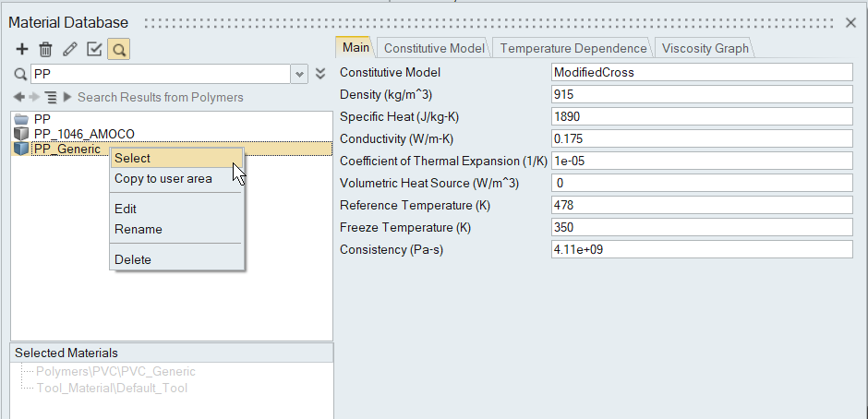Open the PP folder in results
This screenshot has width=868, height=419.
(42, 119)
